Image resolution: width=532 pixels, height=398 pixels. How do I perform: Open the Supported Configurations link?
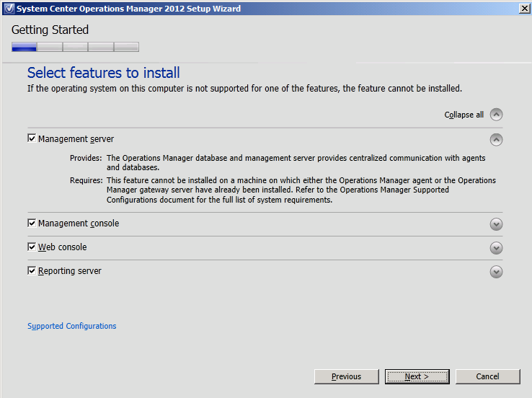72,326
